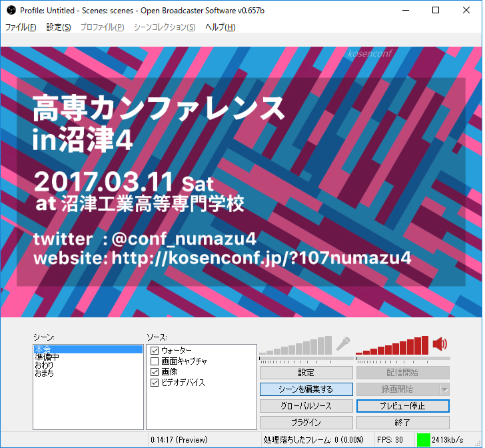This screenshot has width=485, height=448.
Task: Click the OBS logo in the title bar
Action: coord(11,10)
